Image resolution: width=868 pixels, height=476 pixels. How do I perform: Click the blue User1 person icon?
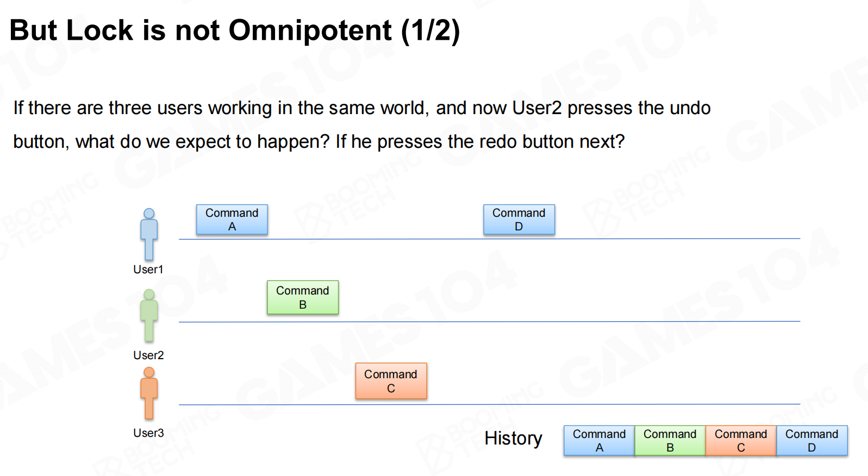point(149,234)
